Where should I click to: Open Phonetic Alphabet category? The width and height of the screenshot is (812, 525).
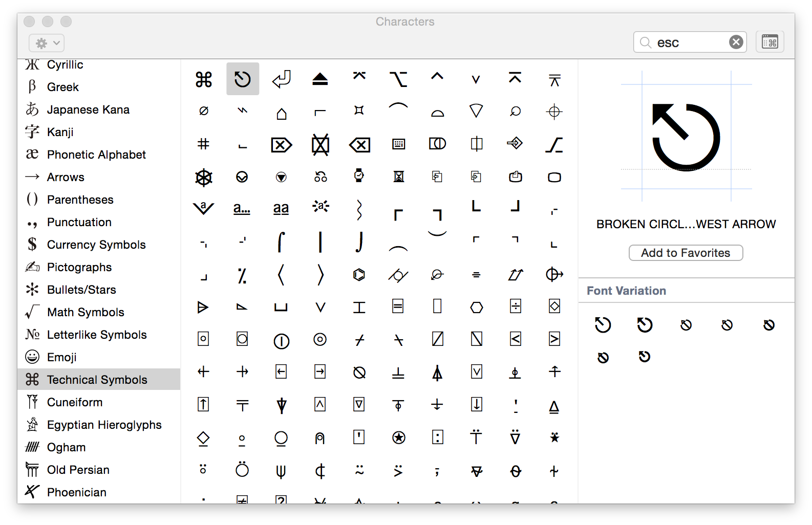click(99, 155)
